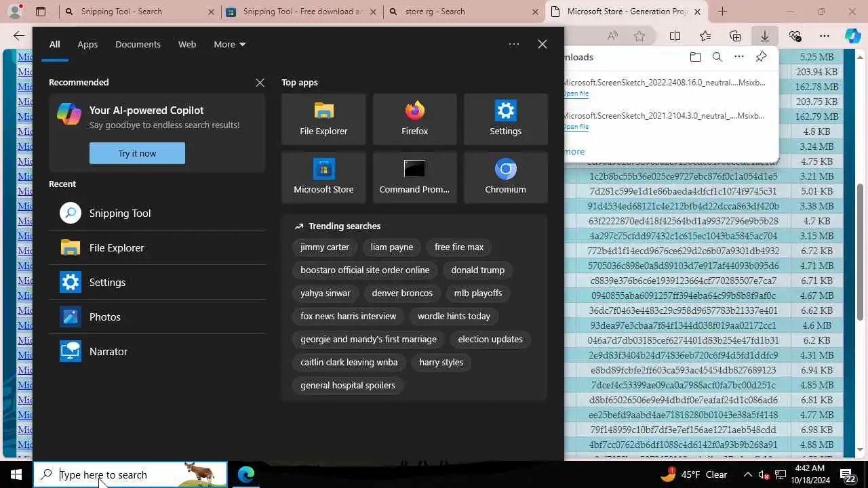This screenshot has width=868, height=488.
Task: Search downloads magnifier icon
Action: pos(717,57)
